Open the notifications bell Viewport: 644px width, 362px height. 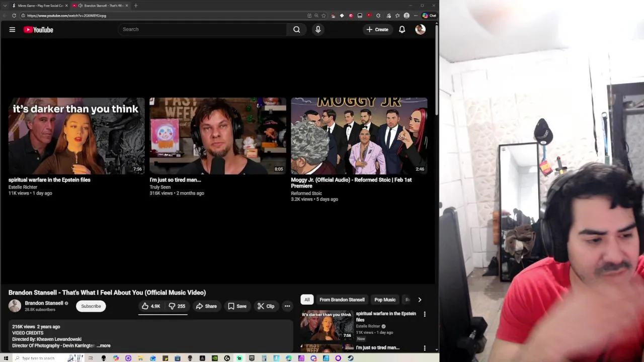[x=402, y=30]
